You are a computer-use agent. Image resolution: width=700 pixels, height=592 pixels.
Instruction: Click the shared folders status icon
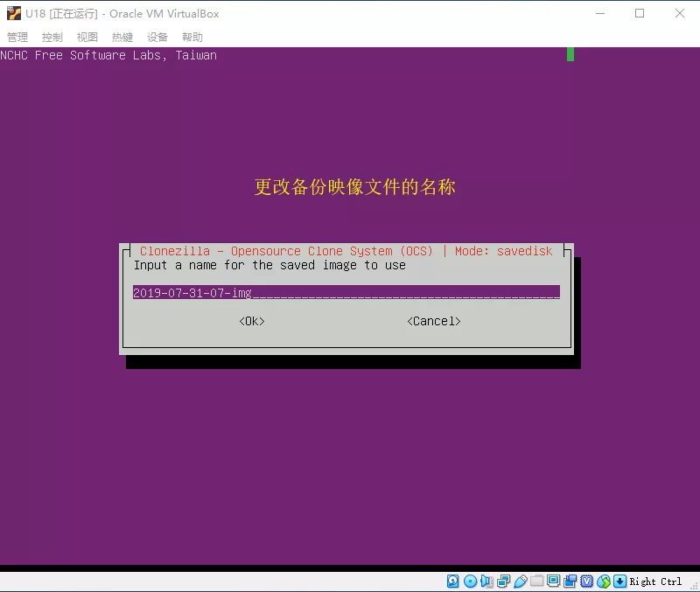536,582
